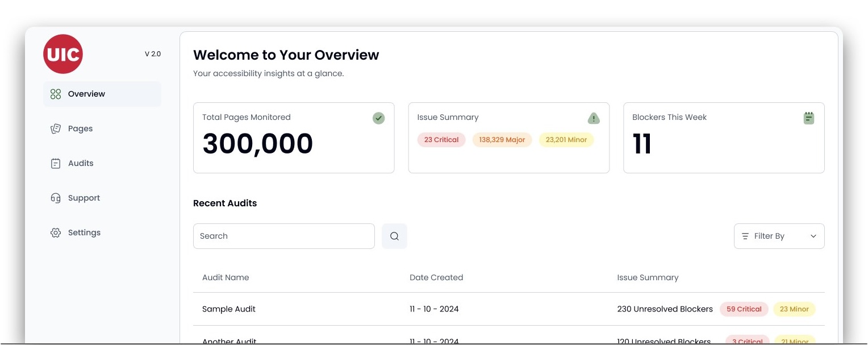Image resolution: width=868 pixels, height=345 pixels.
Task: Open the Overview menu item
Action: tap(102, 94)
